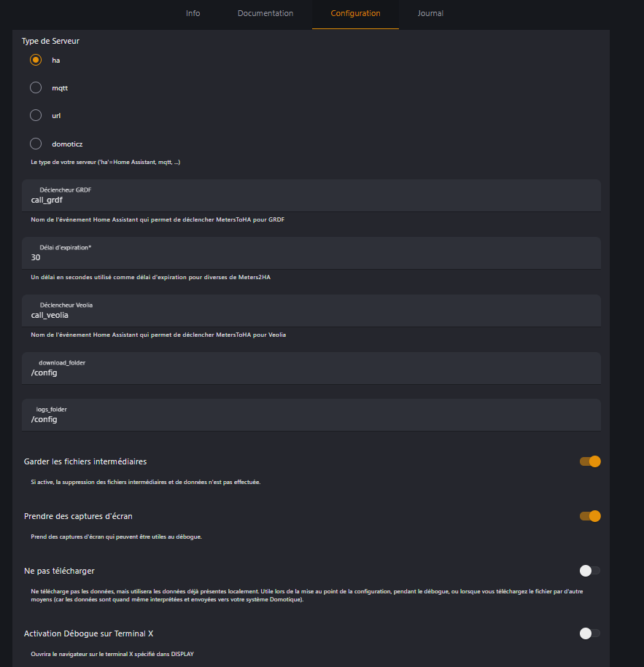Click the Ne pas télécharger label text
Image resolution: width=644 pixels, height=667 pixels.
(59, 571)
